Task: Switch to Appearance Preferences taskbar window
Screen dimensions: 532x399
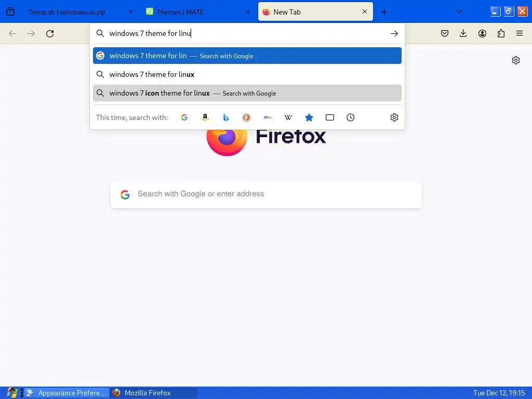Action: [x=67, y=393]
